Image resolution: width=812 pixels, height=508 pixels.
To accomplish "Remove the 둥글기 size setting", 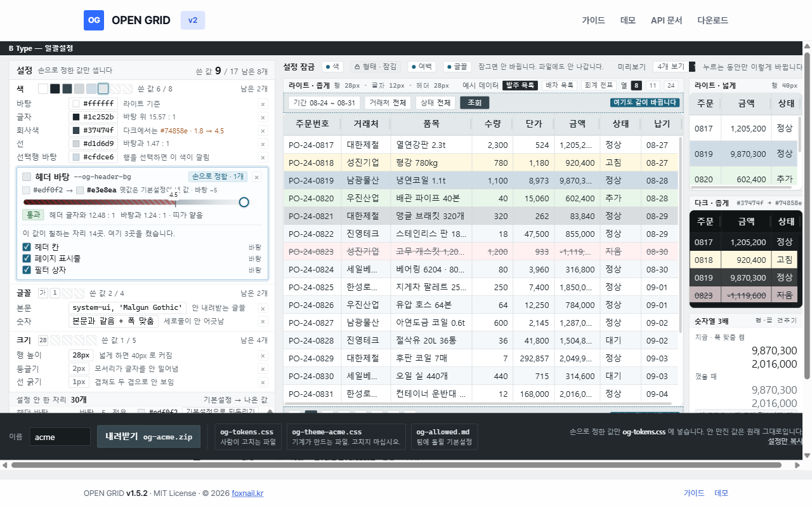I will coord(263,369).
